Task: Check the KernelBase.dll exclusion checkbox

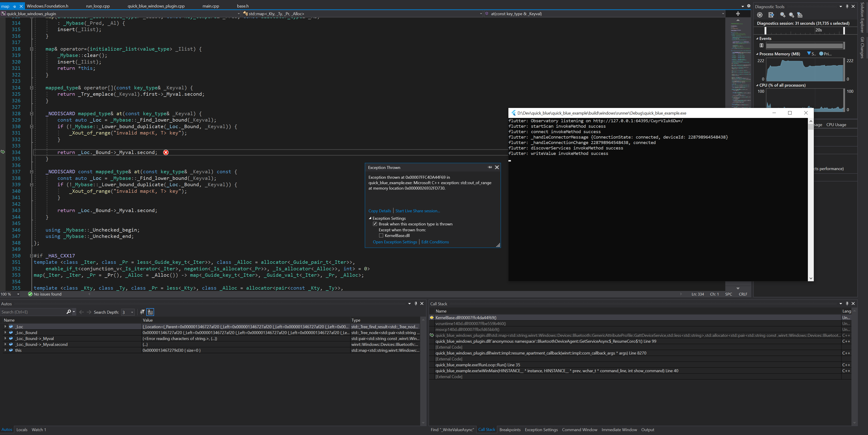Action: [x=381, y=235]
